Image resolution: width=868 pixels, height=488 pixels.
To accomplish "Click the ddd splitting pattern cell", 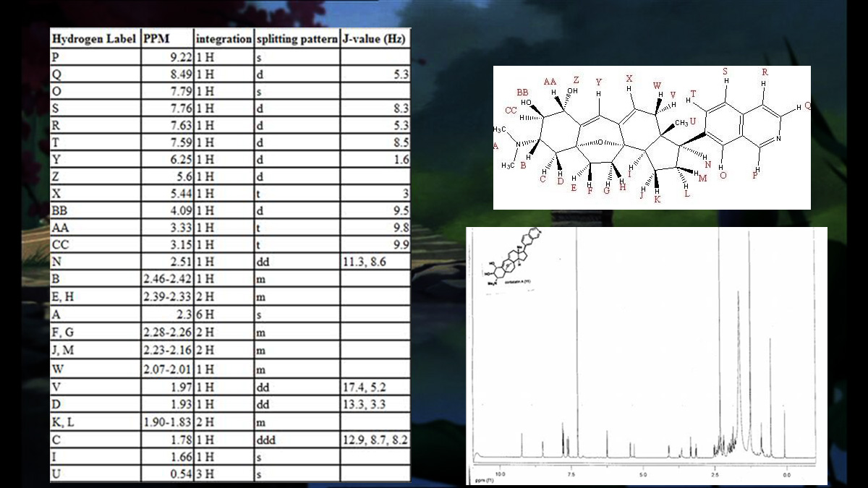I will 297,440.
